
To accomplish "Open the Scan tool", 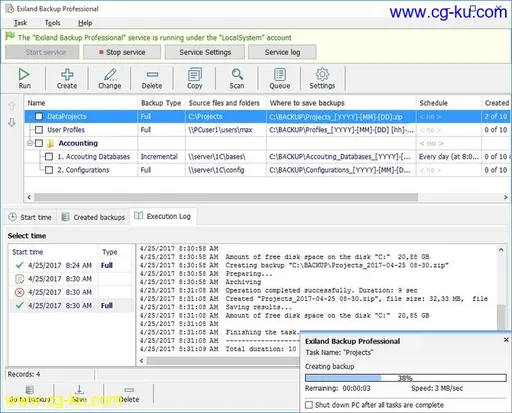I will [237, 79].
